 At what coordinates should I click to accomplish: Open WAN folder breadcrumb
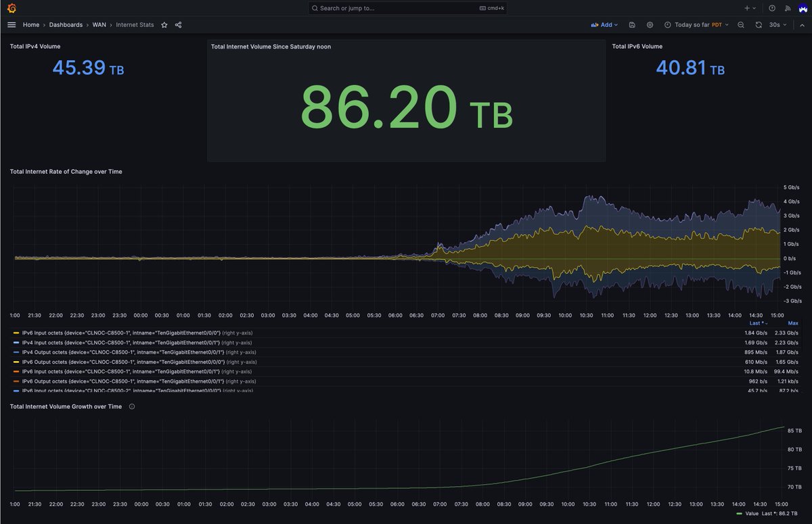99,24
